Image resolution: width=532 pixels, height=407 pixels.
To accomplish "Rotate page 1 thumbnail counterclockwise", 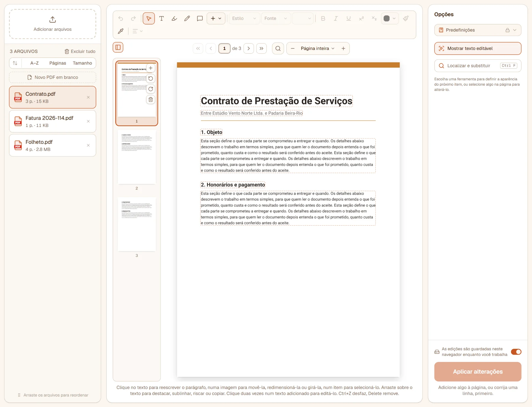I will (x=151, y=79).
